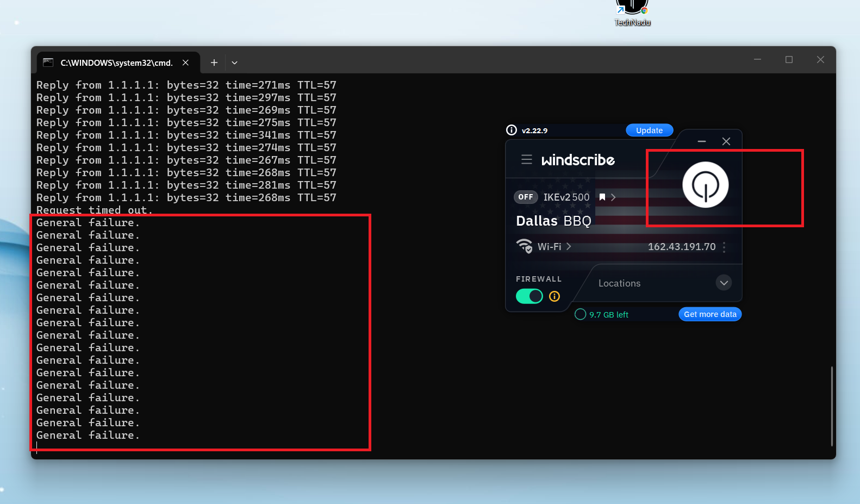
Task: Click the FIREWALL label
Action: coord(539,279)
